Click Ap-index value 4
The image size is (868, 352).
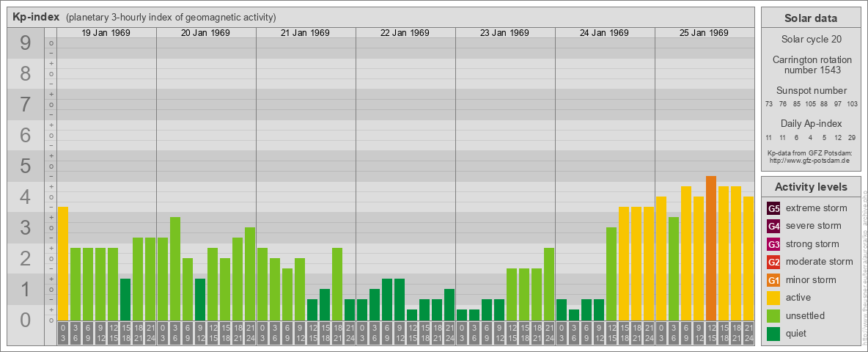810,137
